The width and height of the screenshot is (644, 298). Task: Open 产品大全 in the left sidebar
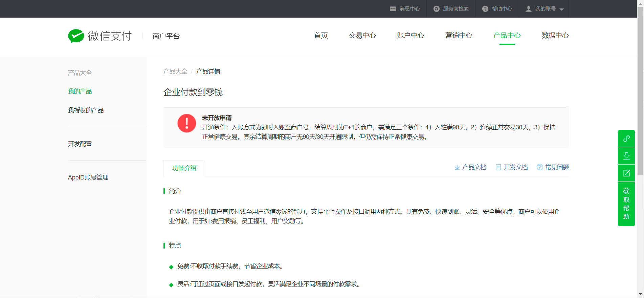click(x=80, y=73)
